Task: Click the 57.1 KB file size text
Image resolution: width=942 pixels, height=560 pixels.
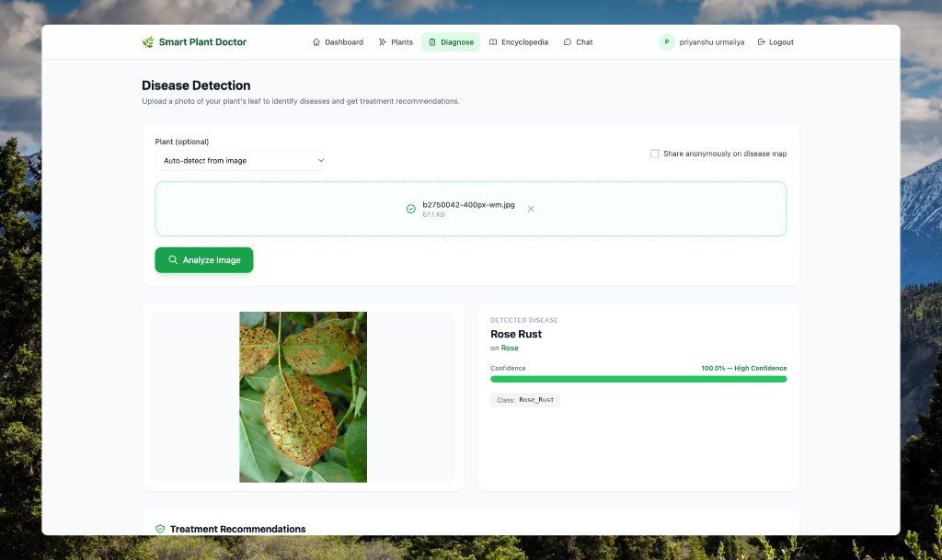Action: (433, 214)
